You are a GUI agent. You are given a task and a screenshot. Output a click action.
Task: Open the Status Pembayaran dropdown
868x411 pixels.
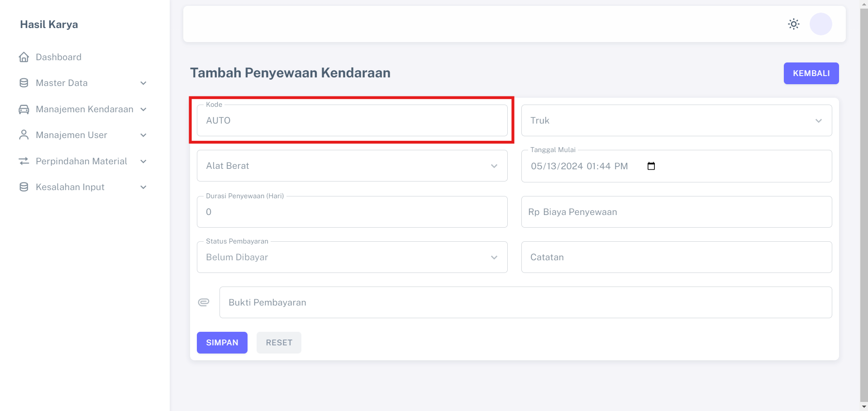(352, 257)
